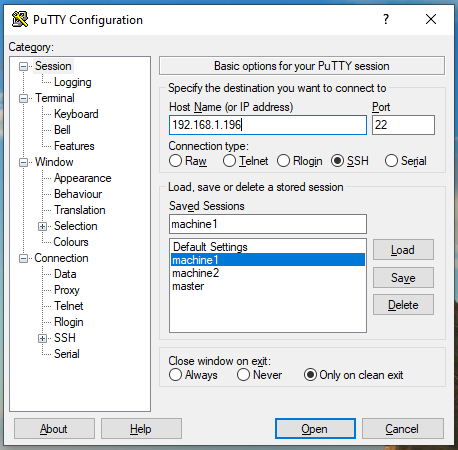
Task: Open the Selection settings category
Action: pyautogui.click(x=76, y=226)
